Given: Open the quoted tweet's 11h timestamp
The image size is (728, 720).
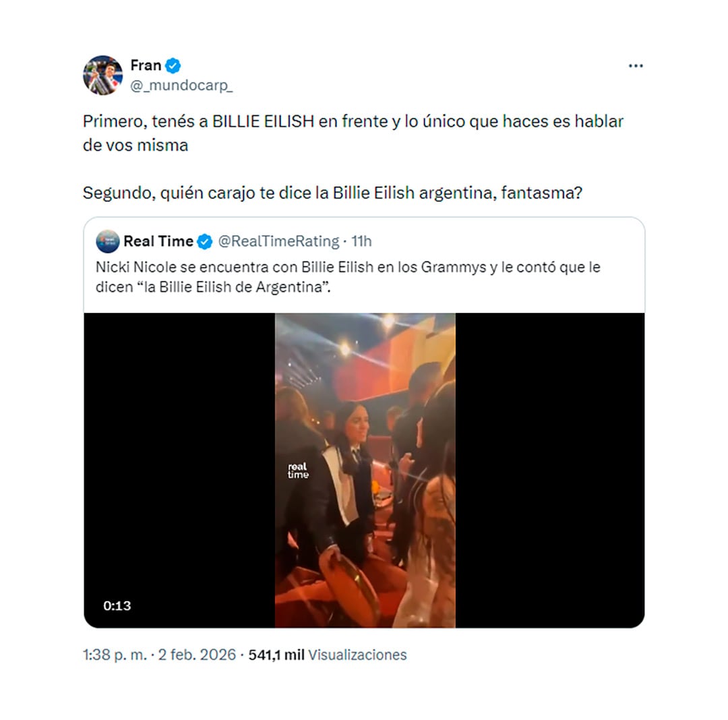Looking at the screenshot, I should 361,241.
